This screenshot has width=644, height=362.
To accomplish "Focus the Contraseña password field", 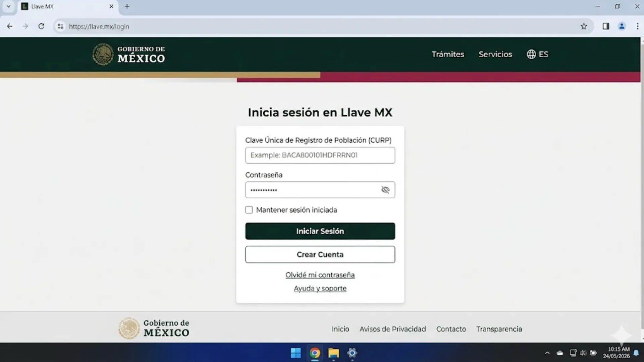I will (320, 190).
